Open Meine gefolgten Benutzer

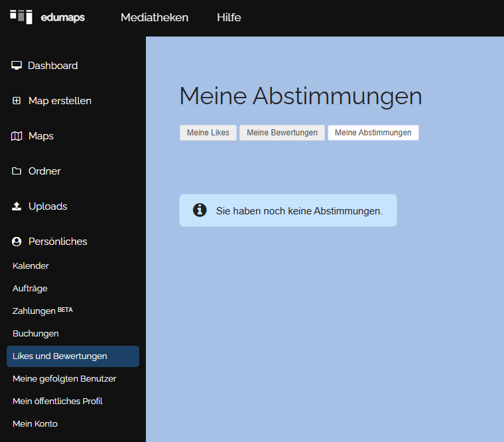(64, 379)
